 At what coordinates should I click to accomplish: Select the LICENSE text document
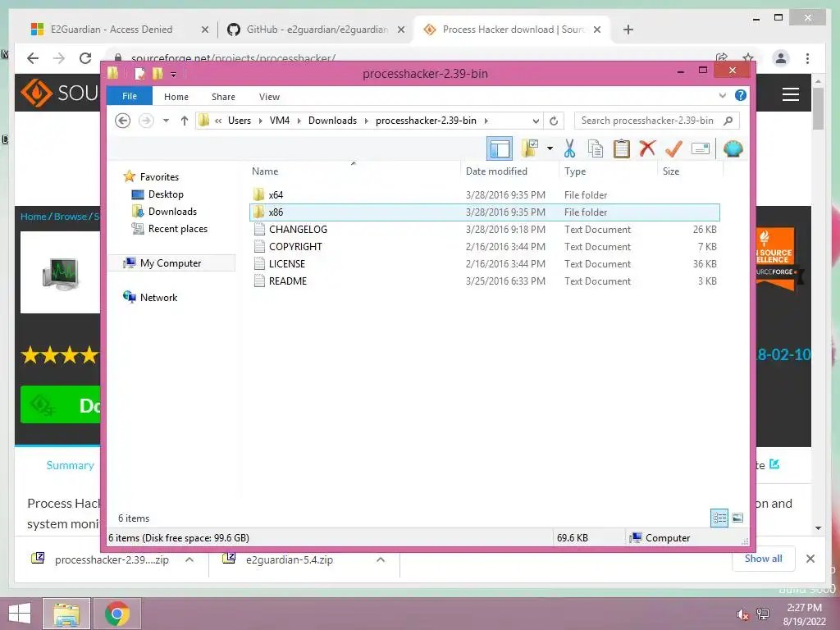click(485, 263)
